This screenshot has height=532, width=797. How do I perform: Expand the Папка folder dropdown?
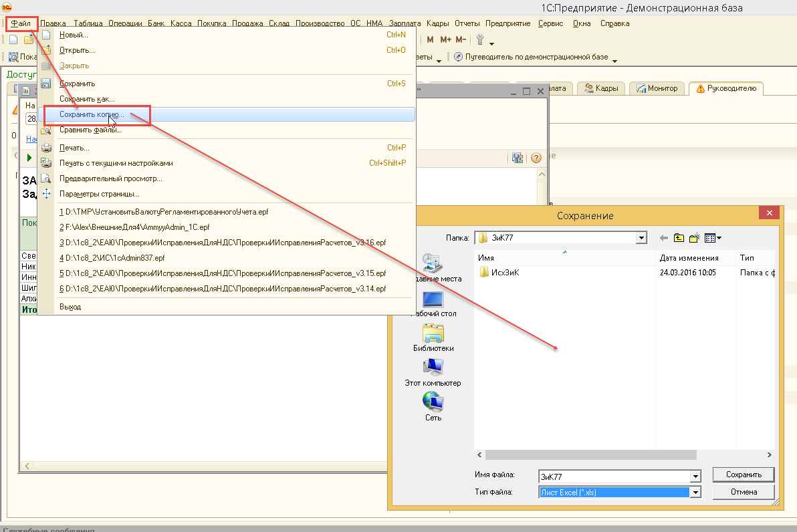pos(641,238)
